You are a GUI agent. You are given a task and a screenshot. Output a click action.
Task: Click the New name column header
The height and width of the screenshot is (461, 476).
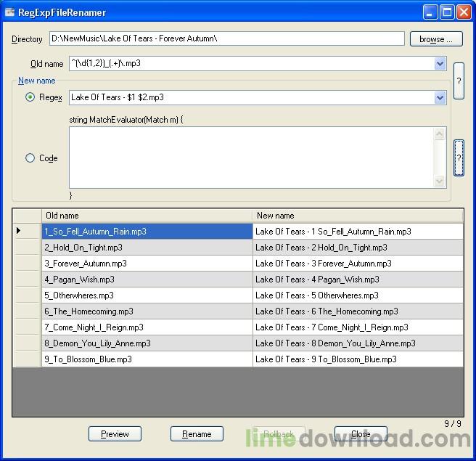357,216
